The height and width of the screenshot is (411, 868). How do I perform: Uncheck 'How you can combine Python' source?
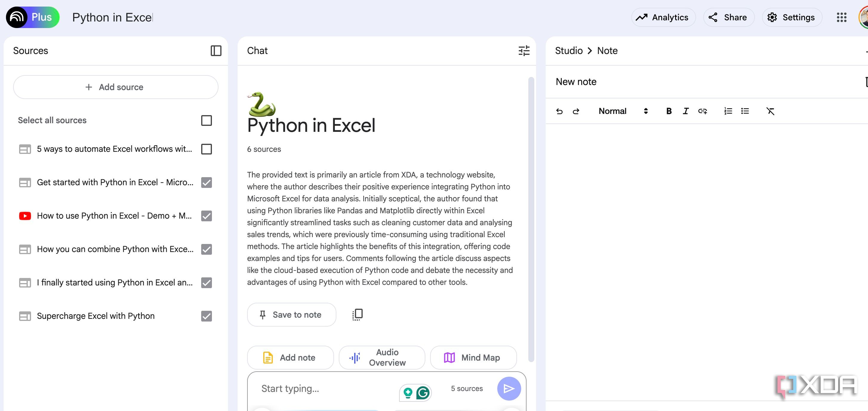click(x=206, y=249)
